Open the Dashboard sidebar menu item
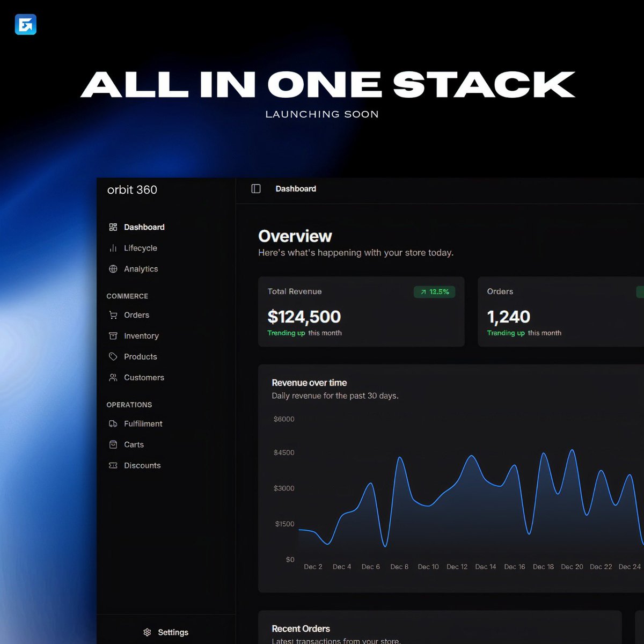 coord(144,227)
